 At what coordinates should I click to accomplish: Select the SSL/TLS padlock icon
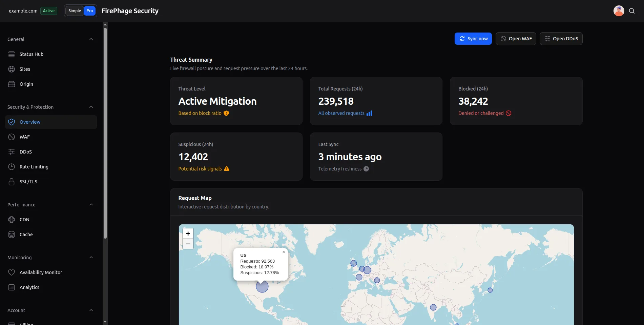tap(11, 181)
